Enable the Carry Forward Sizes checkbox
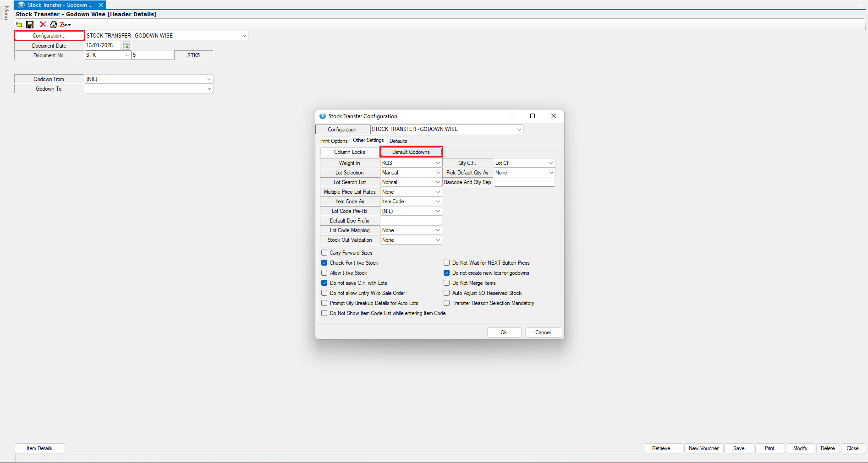Viewport: 868px width, 463px height. point(324,253)
